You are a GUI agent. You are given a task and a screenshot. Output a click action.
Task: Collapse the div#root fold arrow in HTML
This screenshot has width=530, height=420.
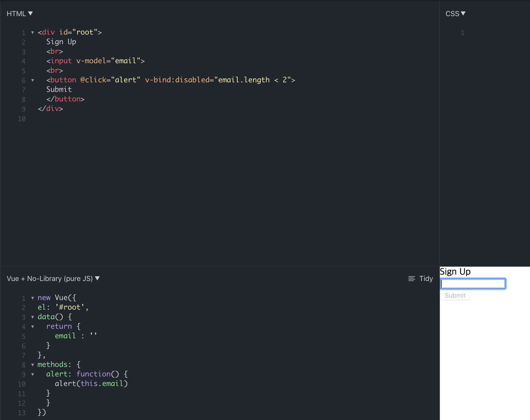(33, 33)
